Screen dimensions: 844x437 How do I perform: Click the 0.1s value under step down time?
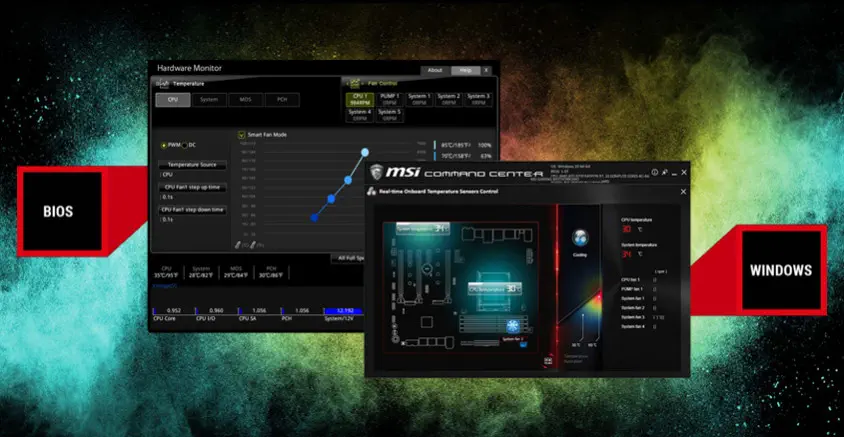167,220
